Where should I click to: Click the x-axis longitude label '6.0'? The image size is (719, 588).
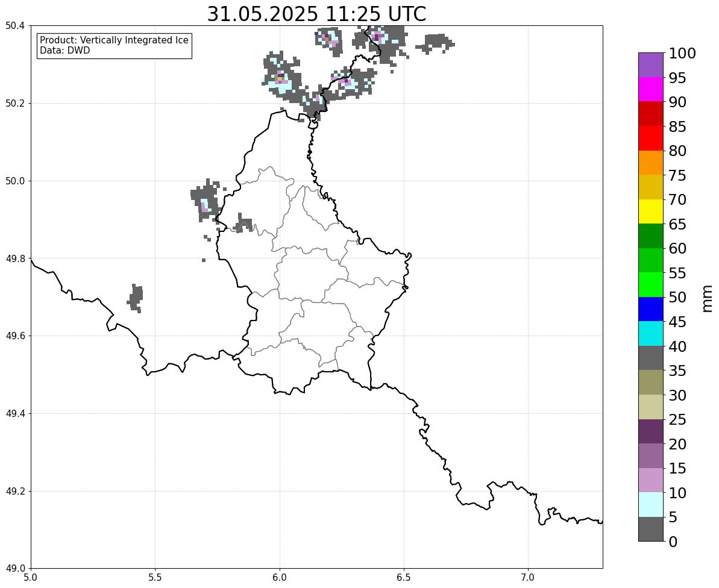[x=279, y=578]
